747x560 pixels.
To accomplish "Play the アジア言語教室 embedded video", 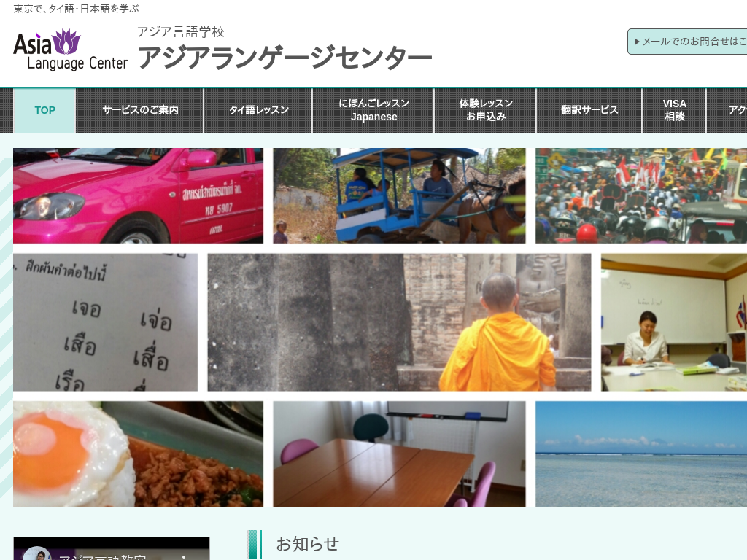I will click(x=112, y=548).
